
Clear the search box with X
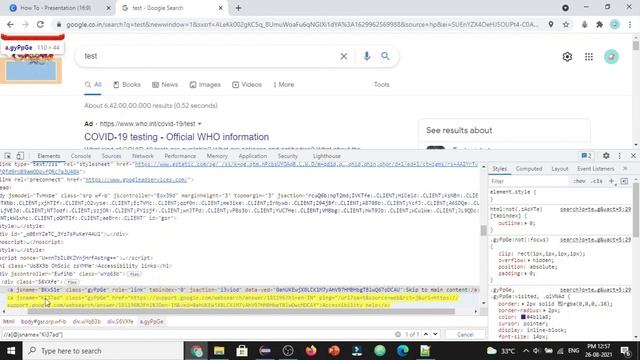click(344, 56)
